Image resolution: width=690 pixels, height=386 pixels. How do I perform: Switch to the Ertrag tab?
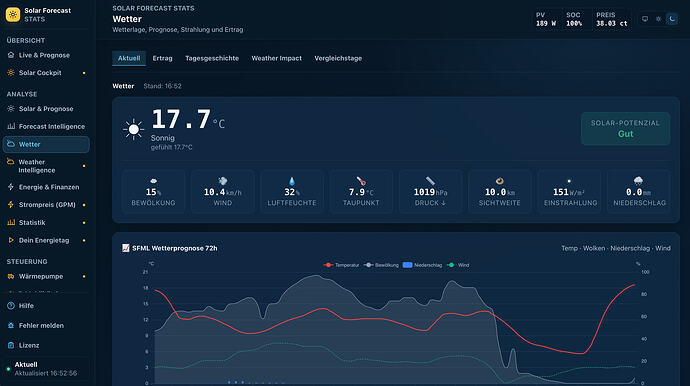(x=162, y=58)
